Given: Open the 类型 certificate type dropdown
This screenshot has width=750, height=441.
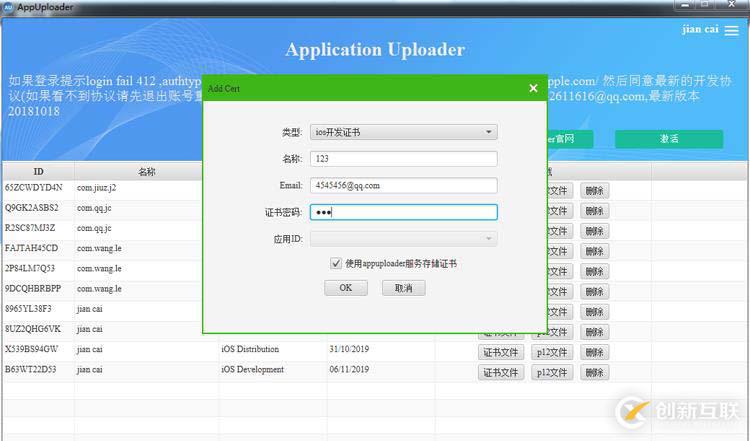Looking at the screenshot, I should click(x=404, y=132).
